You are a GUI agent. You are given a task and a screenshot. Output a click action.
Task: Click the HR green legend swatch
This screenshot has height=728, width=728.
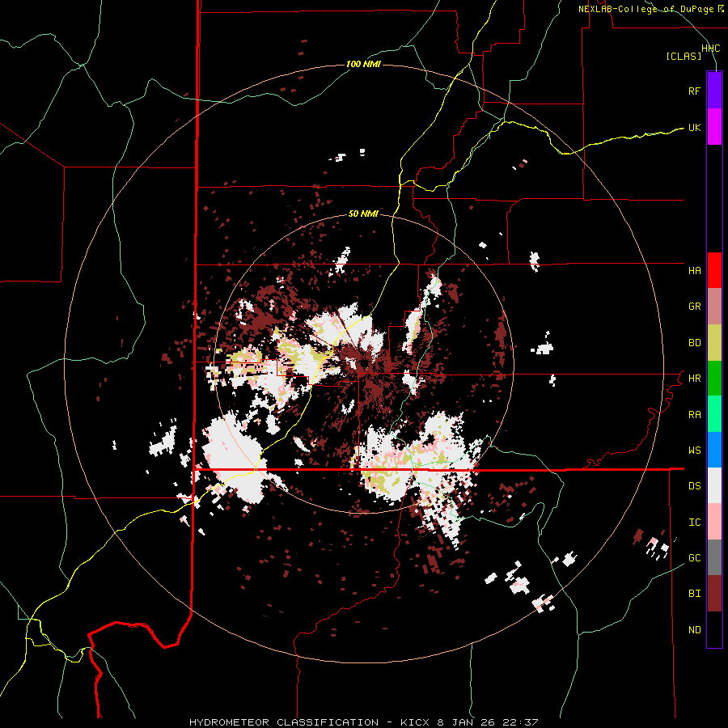point(714,378)
